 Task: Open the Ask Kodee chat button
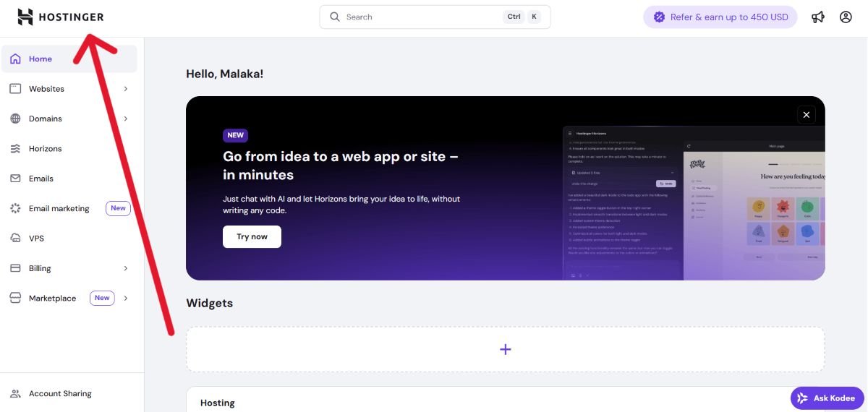[828, 398]
